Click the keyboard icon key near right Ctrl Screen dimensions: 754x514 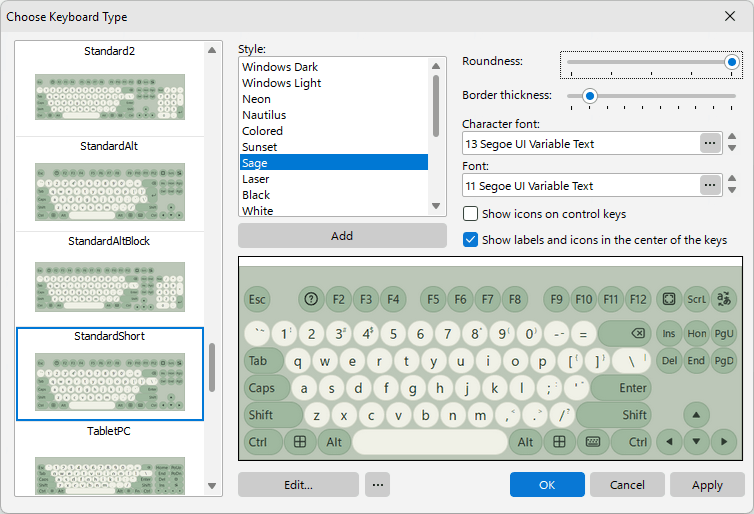point(593,442)
